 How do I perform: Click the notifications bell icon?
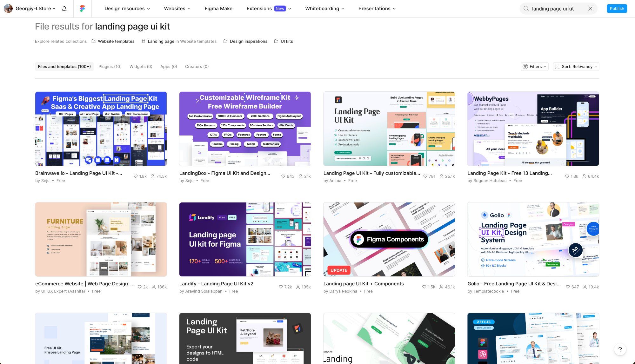64,9
